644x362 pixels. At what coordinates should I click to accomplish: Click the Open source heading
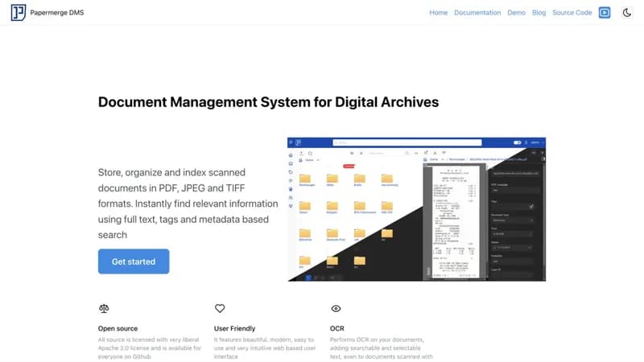tap(118, 328)
